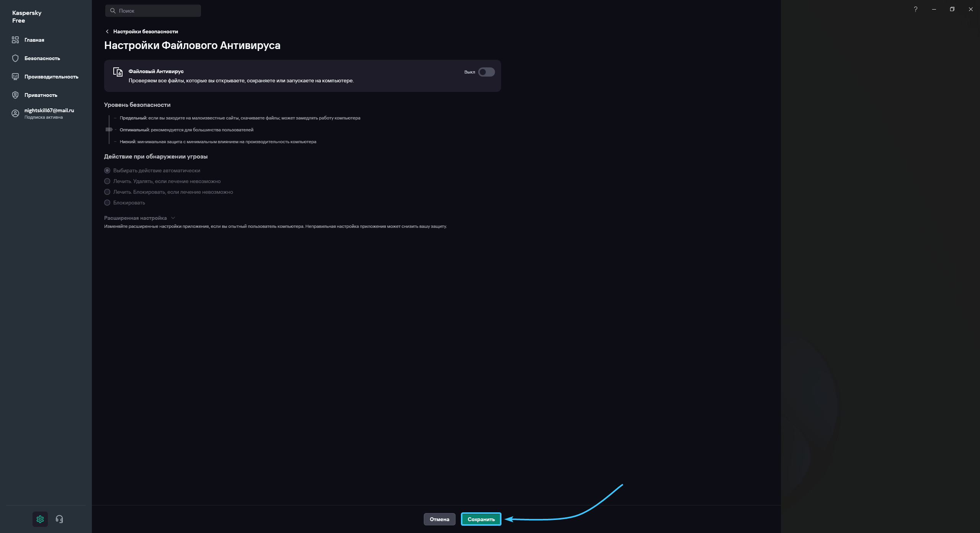
Task: Open the Производительность menu item
Action: pyautogui.click(x=51, y=77)
